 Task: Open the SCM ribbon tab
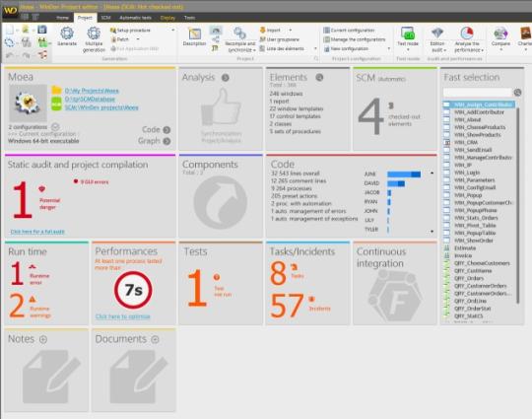coord(105,18)
